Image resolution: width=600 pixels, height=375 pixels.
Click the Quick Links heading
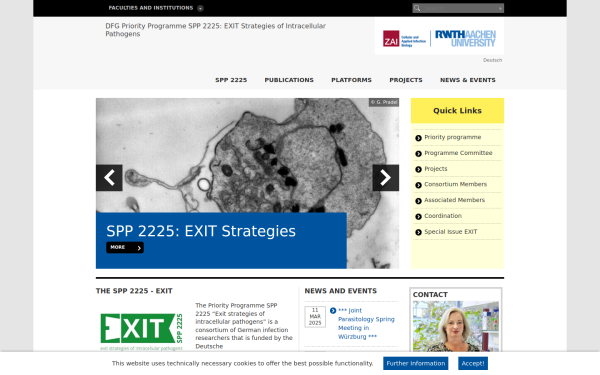[x=457, y=111]
